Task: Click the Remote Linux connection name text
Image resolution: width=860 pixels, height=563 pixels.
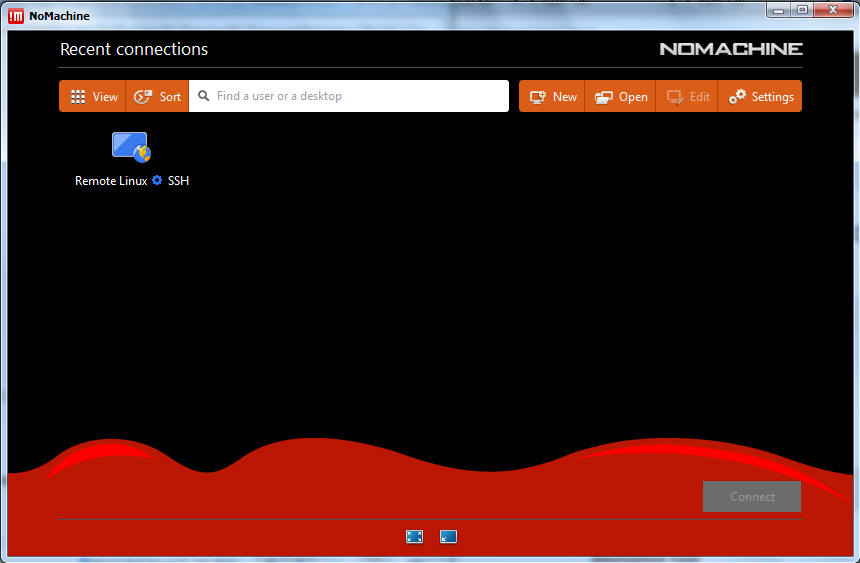Action: tap(111, 181)
